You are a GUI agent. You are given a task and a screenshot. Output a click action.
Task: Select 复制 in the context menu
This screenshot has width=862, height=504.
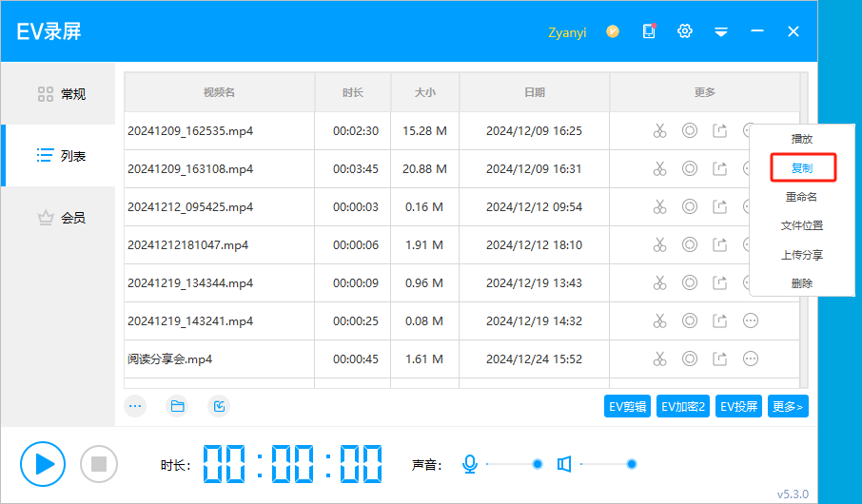point(802,167)
